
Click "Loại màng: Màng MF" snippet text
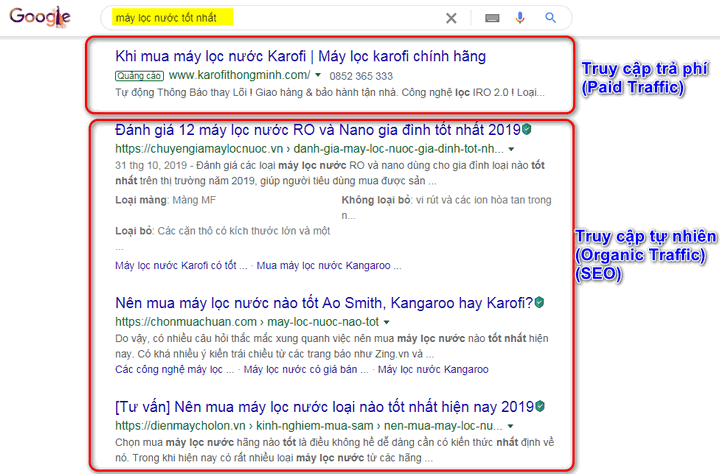click(x=165, y=200)
